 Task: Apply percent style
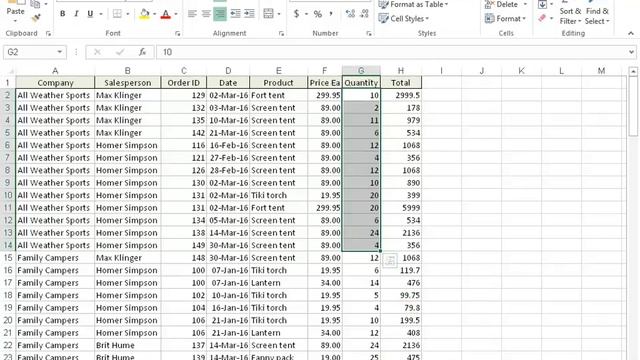318,14
